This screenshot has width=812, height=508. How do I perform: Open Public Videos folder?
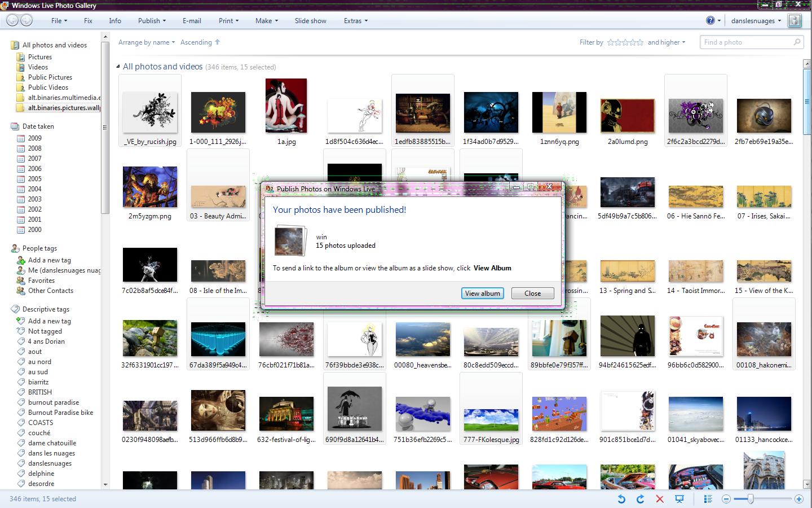[48, 87]
